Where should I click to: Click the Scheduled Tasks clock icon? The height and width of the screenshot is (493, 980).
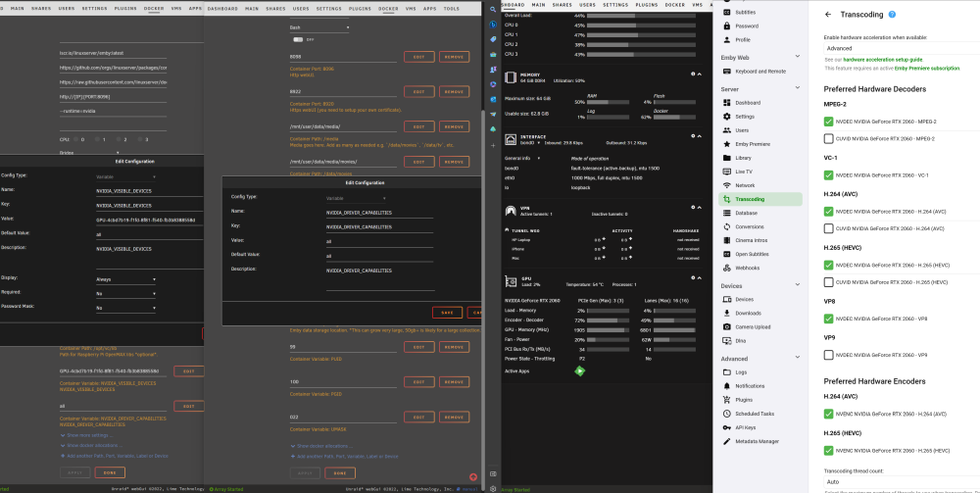pyautogui.click(x=726, y=414)
